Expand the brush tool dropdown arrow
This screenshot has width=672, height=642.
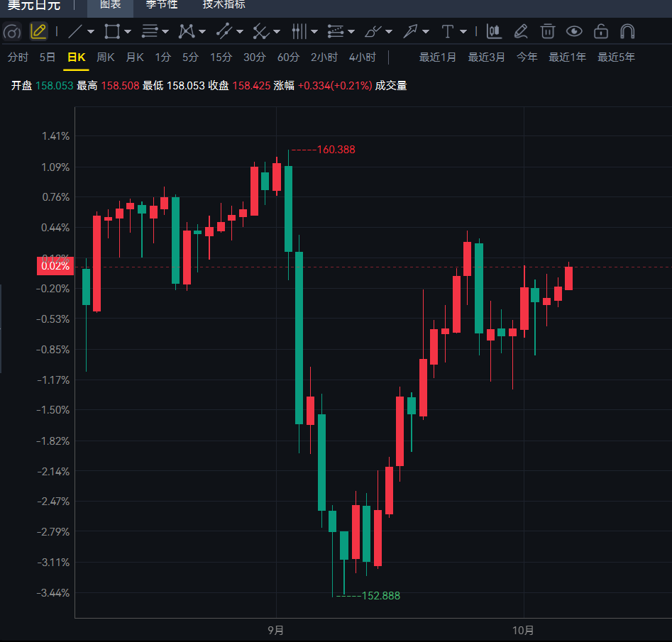click(389, 32)
